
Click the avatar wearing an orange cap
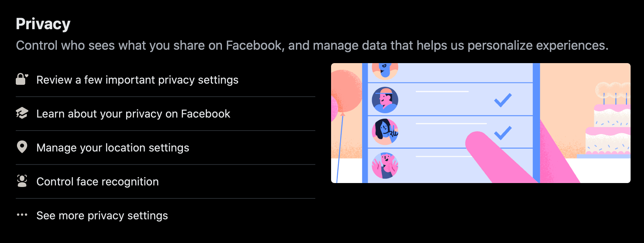click(x=385, y=100)
